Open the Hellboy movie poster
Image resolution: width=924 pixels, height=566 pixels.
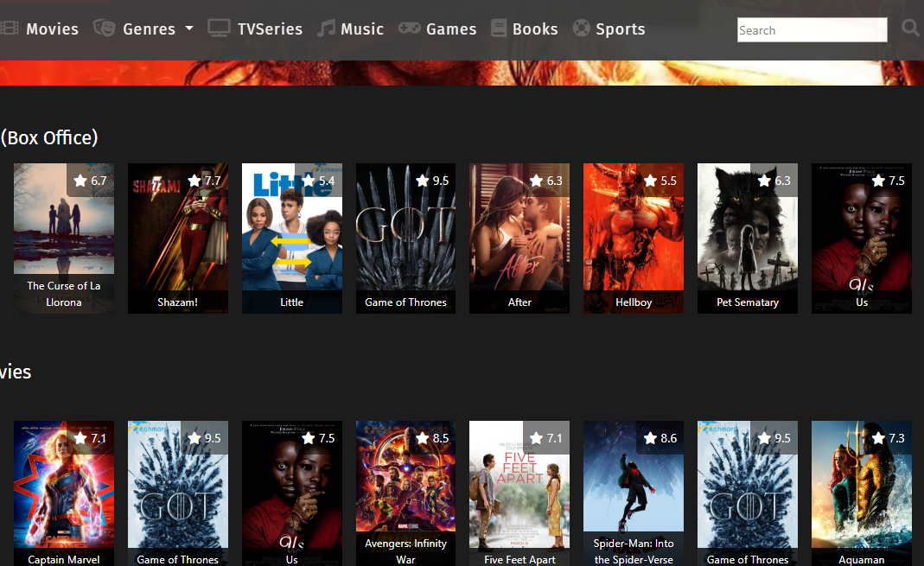coord(634,238)
